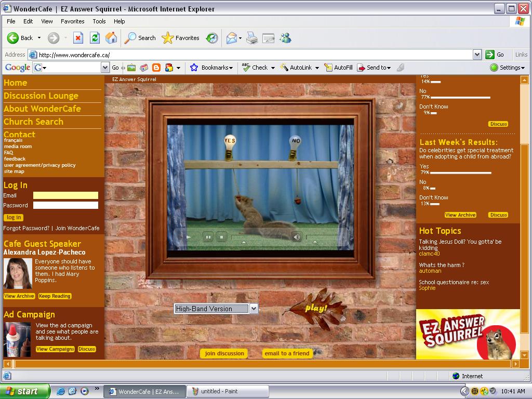Click the play! leaf button
Image resolution: width=532 pixels, height=399 pixels.
(x=316, y=308)
